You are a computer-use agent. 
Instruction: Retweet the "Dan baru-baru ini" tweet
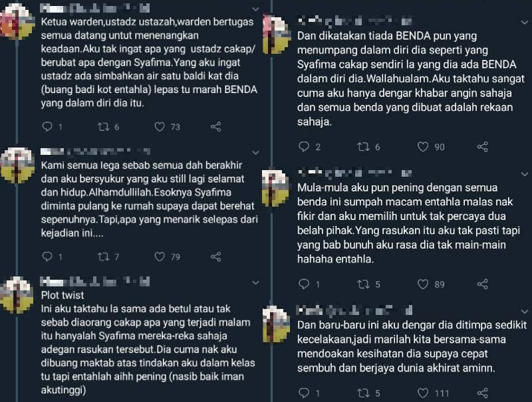(x=364, y=393)
